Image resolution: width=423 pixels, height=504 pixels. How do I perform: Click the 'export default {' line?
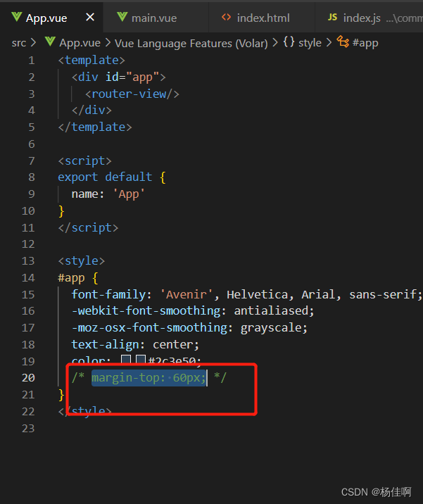tap(112, 177)
